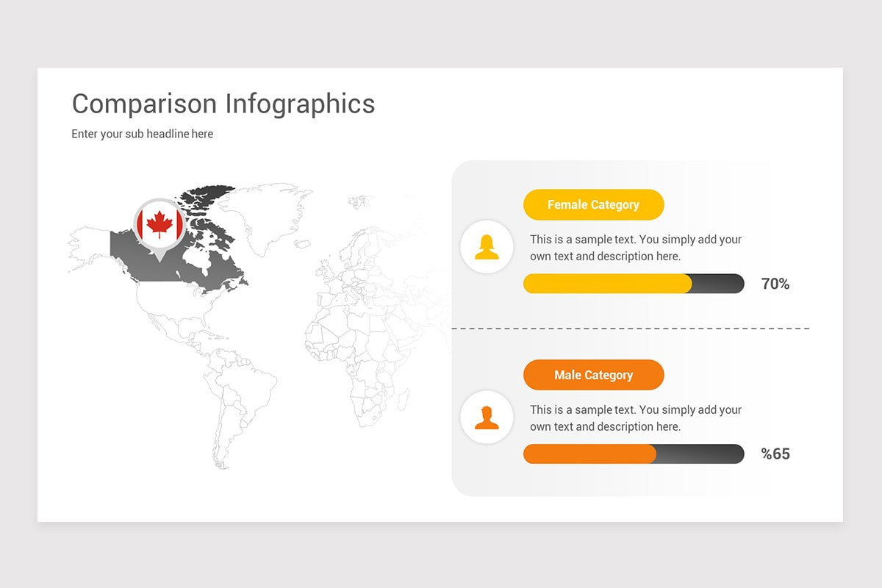Viewport: 882px width, 588px height.
Task: Select the female silhouette icon
Action: click(x=487, y=247)
